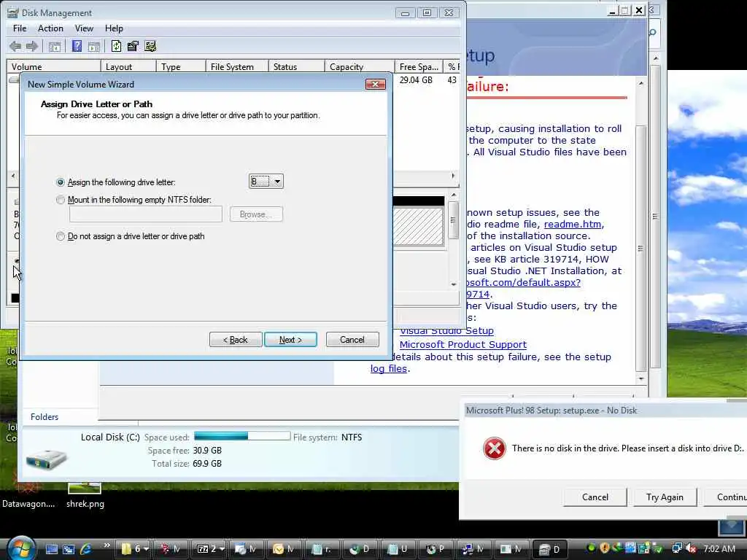Viewport: 747px width, 560px height.
Task: Open shrek.png desktop file
Action: point(85,495)
